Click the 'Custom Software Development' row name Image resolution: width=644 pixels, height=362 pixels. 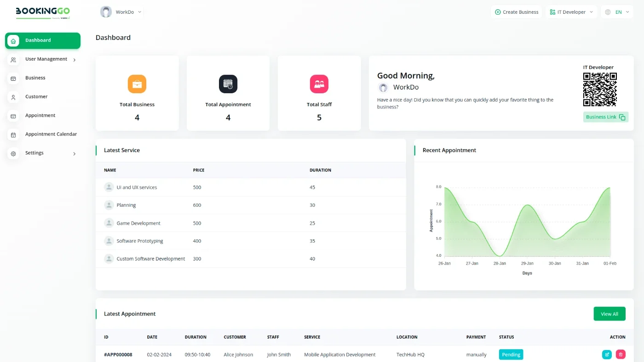[x=151, y=259]
